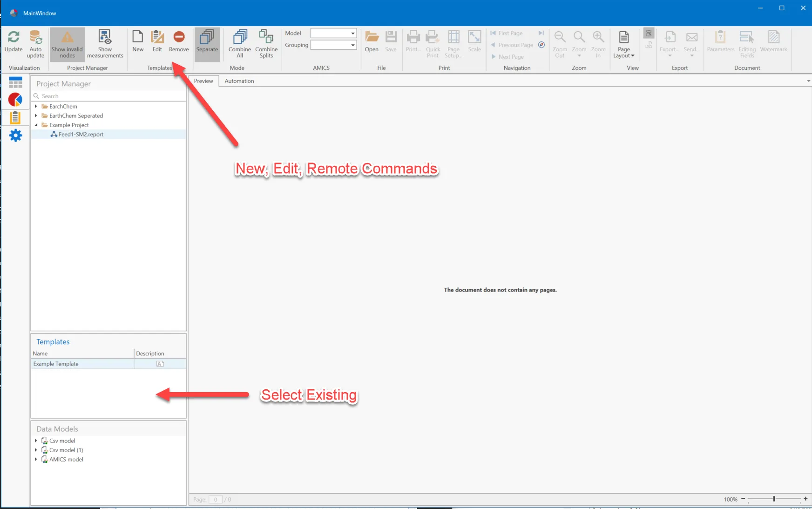Open the clipboard report sidebar icon

pos(15,117)
